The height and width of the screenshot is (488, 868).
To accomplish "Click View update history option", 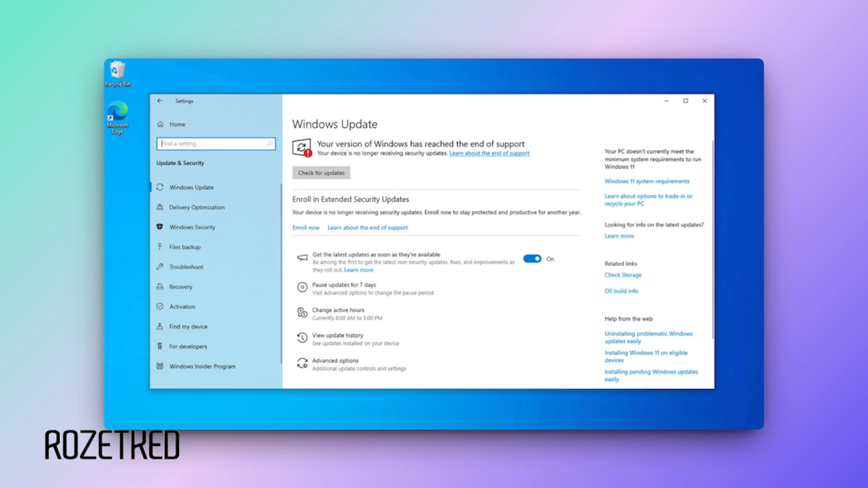I will [x=338, y=336].
